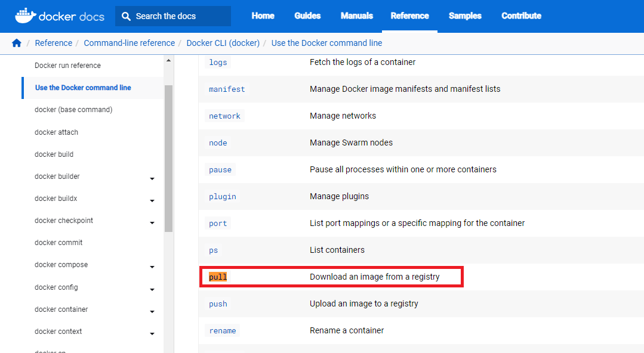644x353 pixels.
Task: Open the Guides nav tab
Action: click(307, 16)
